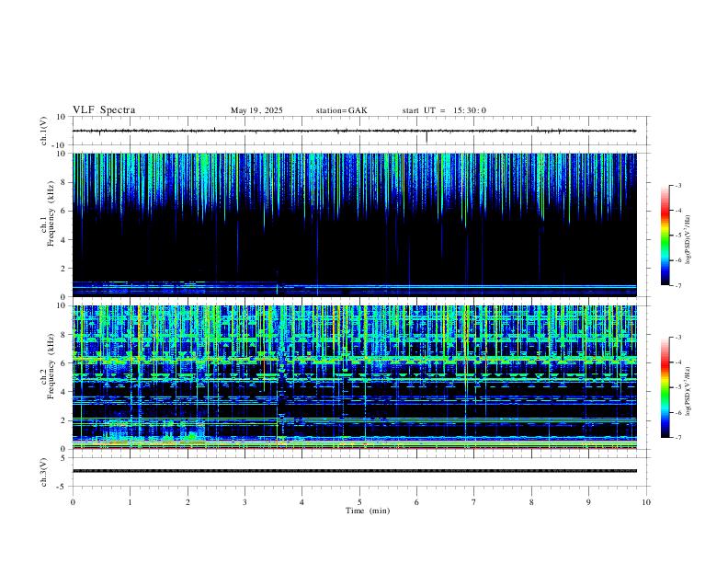
Task: Click time axis tick label "2"
Action: (x=188, y=502)
